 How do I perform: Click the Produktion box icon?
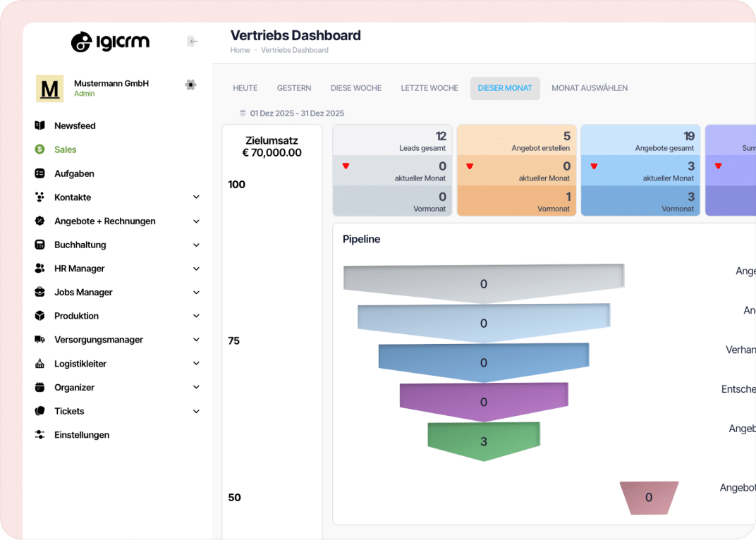click(x=40, y=316)
